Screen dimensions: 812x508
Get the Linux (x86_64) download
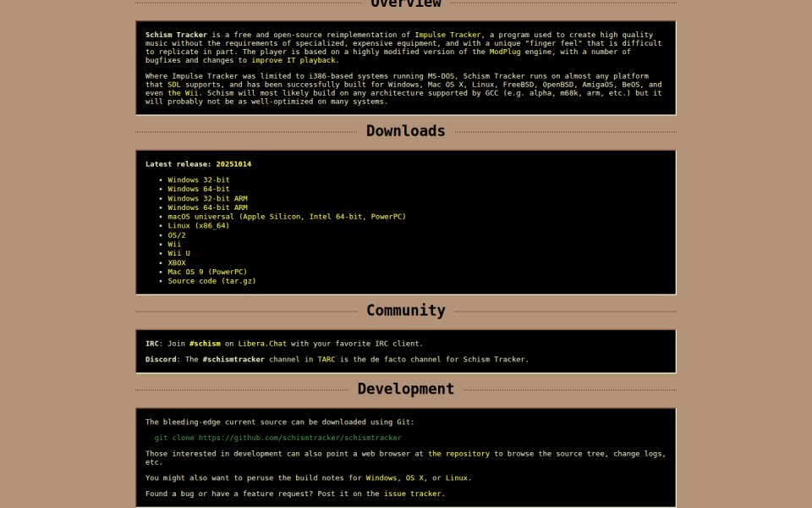point(198,226)
